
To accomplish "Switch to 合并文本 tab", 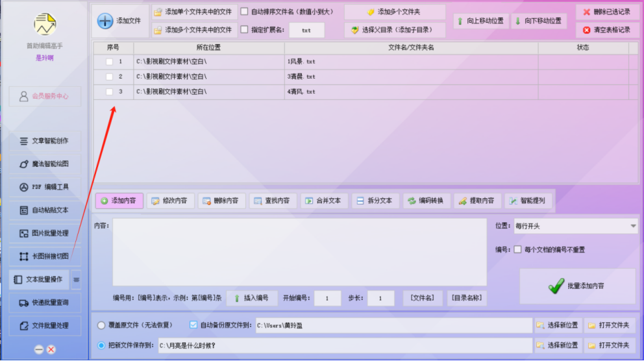I will point(324,201).
